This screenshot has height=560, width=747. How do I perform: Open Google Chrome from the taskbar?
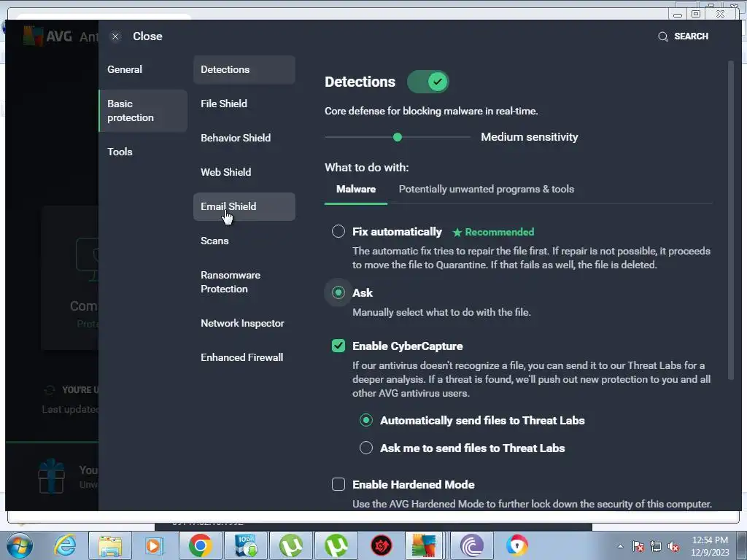coord(201,545)
